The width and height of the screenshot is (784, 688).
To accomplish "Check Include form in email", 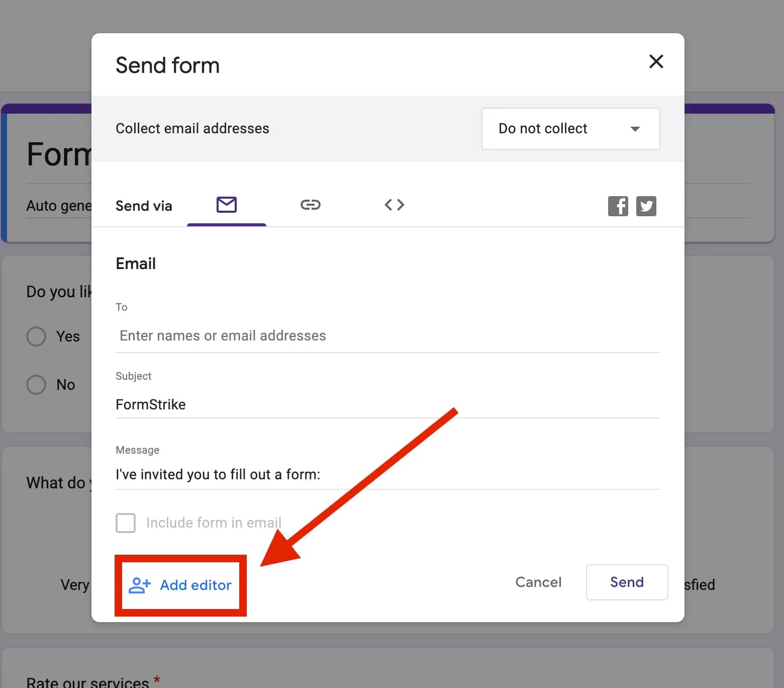I will [126, 523].
